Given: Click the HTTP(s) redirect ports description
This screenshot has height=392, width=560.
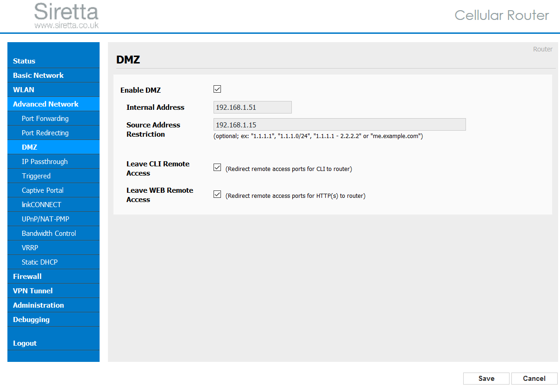Looking at the screenshot, I should click(296, 196).
